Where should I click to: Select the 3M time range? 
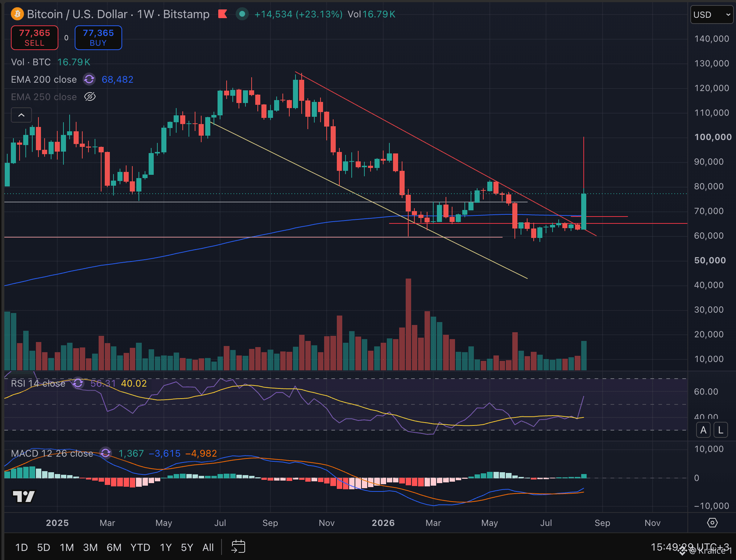click(90, 547)
